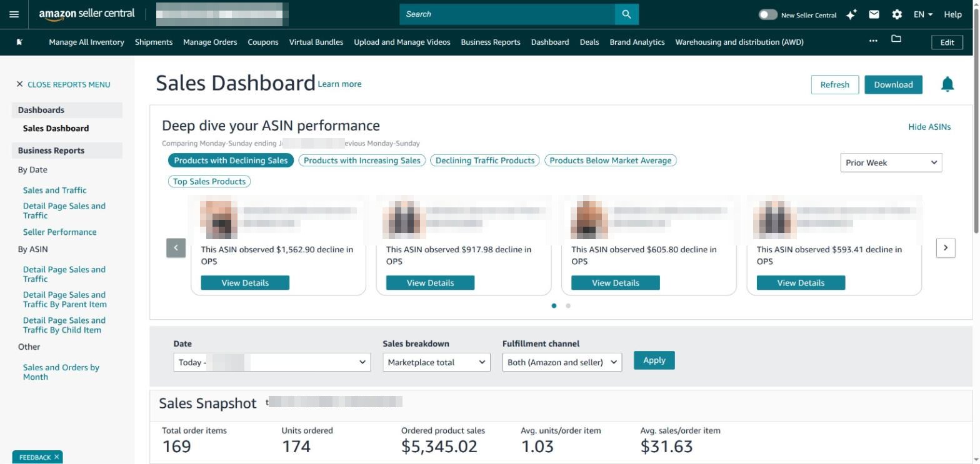Open the settings gear icon
The width and height of the screenshot is (980, 464).
[897, 14]
